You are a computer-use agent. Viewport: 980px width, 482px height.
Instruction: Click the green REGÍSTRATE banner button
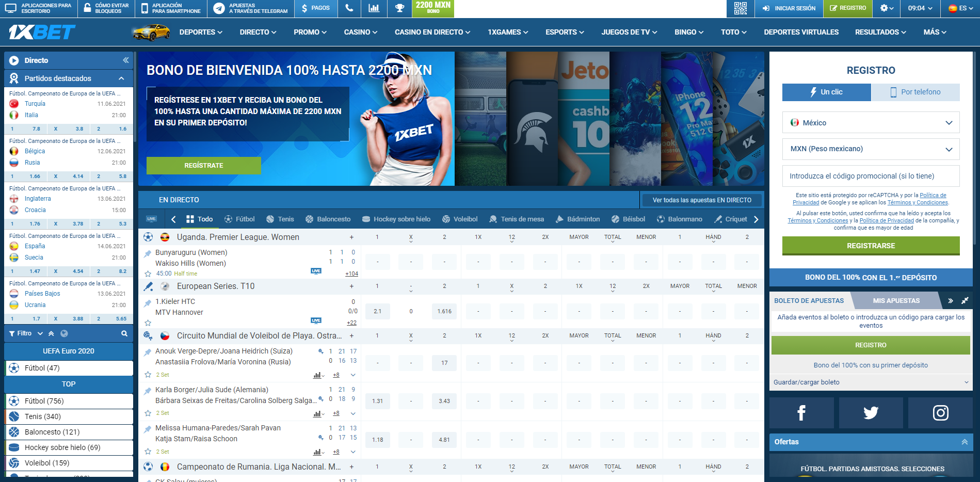coord(203,166)
